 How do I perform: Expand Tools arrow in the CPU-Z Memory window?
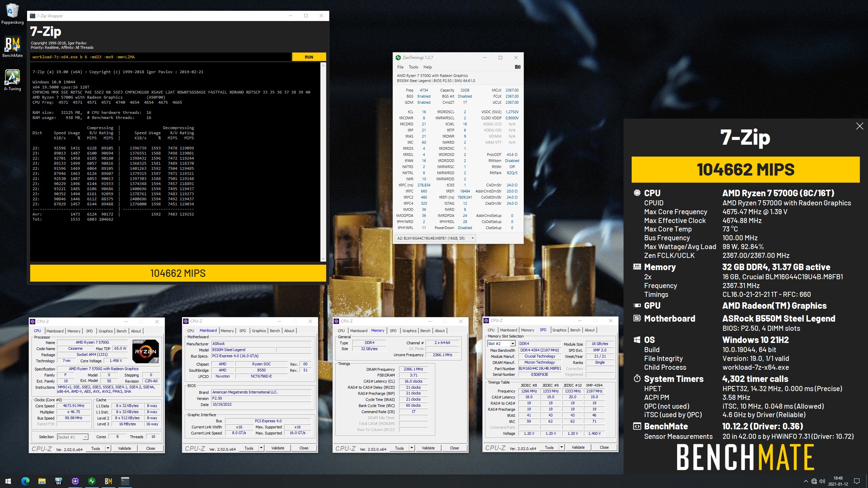pos(412,448)
